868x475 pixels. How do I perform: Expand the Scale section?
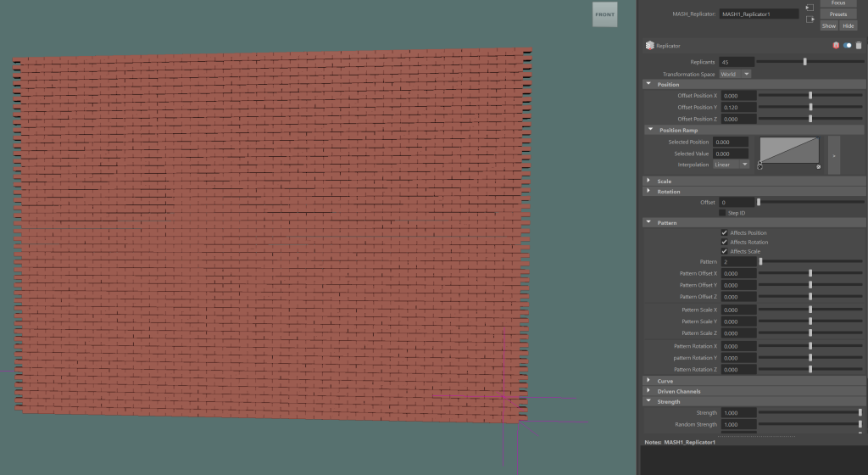click(x=648, y=181)
